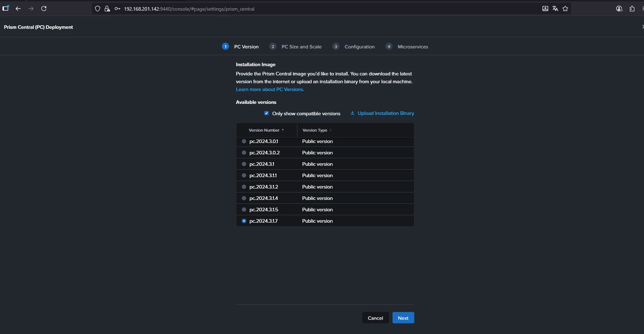
Task: Sort by Version Type column arrow
Action: pos(331,130)
